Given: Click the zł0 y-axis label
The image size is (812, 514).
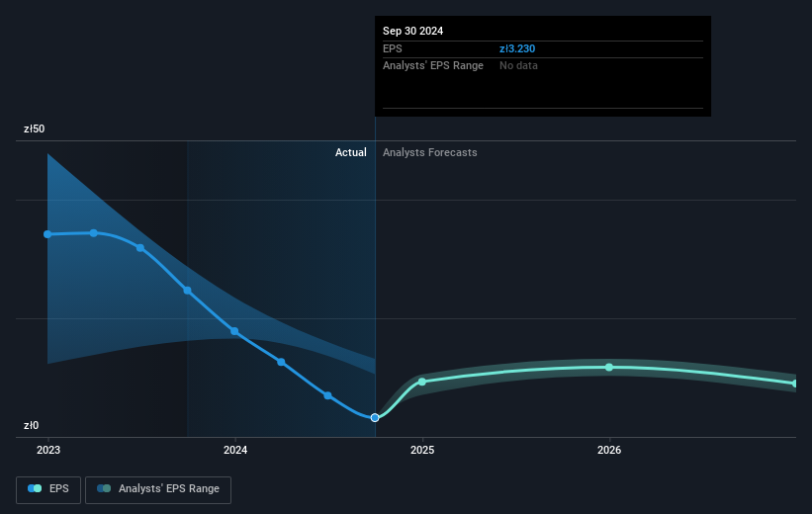Looking at the screenshot, I should (x=31, y=425).
